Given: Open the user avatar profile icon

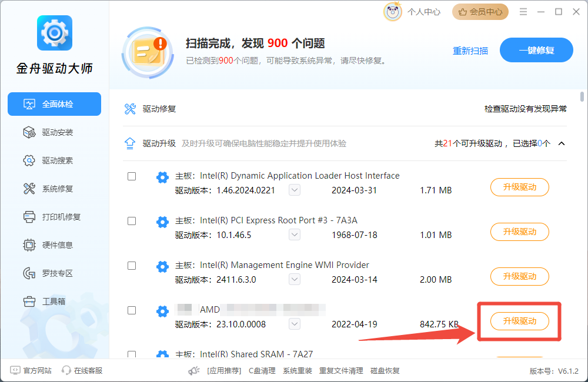Looking at the screenshot, I should [393, 12].
